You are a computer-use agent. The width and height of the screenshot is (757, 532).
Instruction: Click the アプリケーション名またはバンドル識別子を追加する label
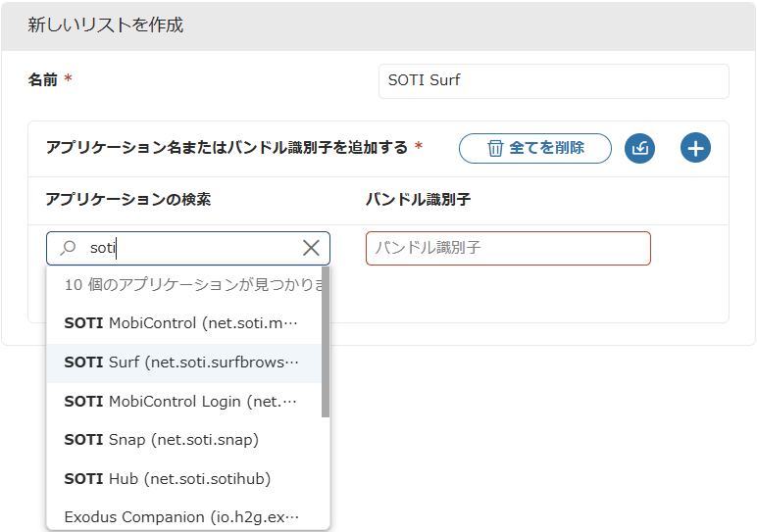227,147
